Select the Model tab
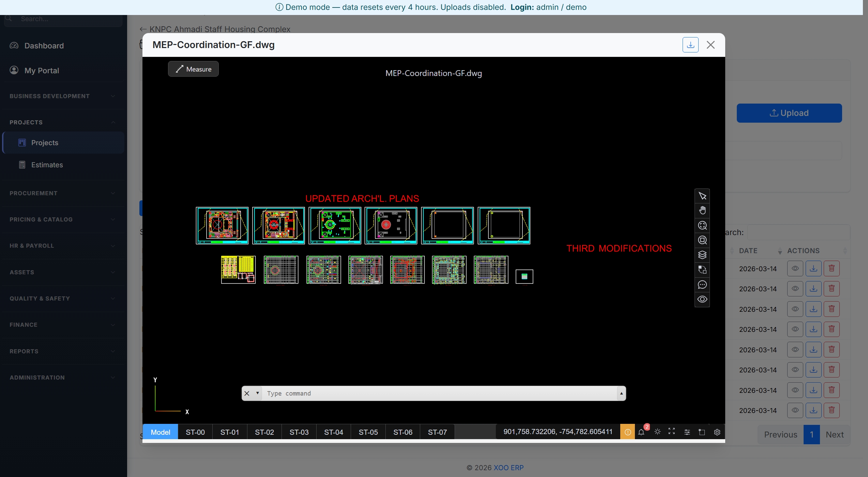Image resolution: width=868 pixels, height=477 pixels. [x=160, y=432]
